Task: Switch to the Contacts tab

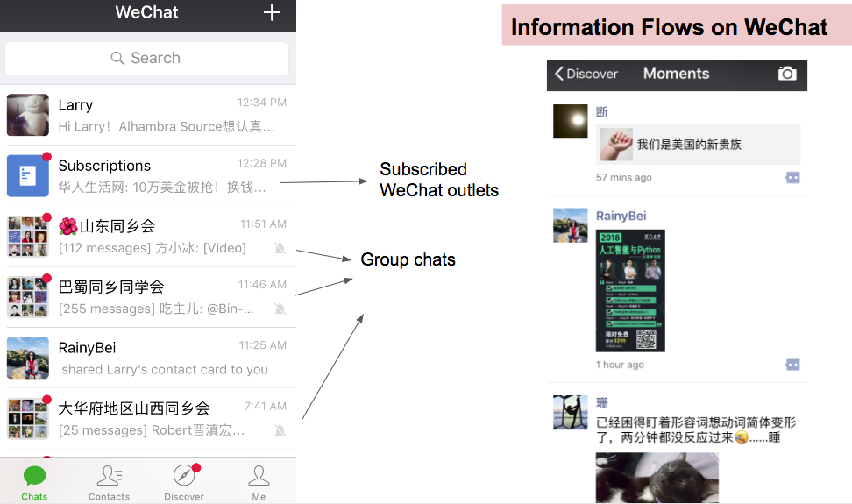Action: click(110, 483)
